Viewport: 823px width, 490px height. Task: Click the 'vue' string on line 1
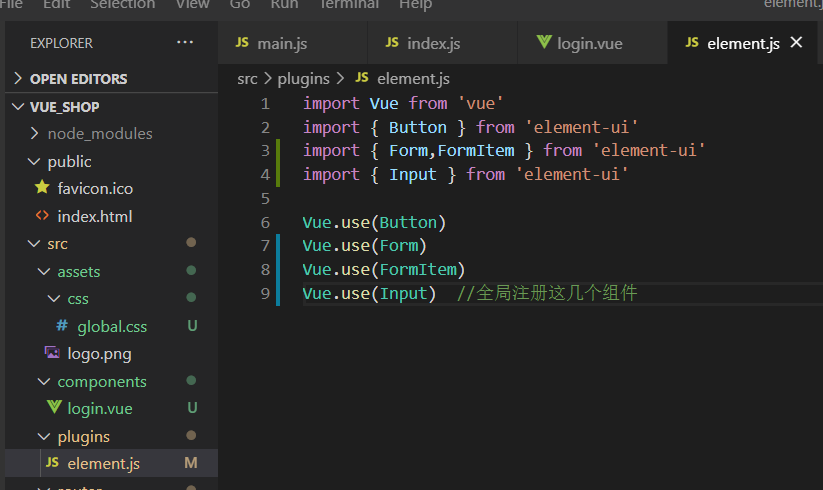[x=481, y=103]
